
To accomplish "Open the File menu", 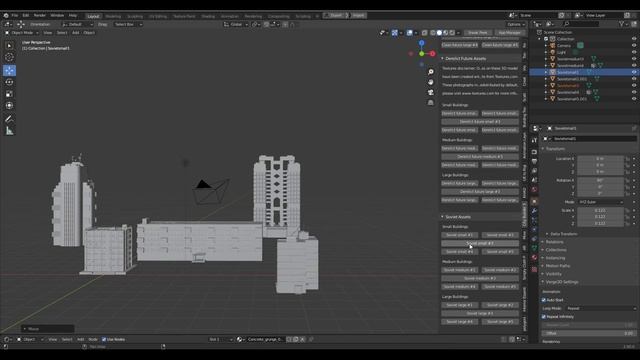I will (15, 16).
